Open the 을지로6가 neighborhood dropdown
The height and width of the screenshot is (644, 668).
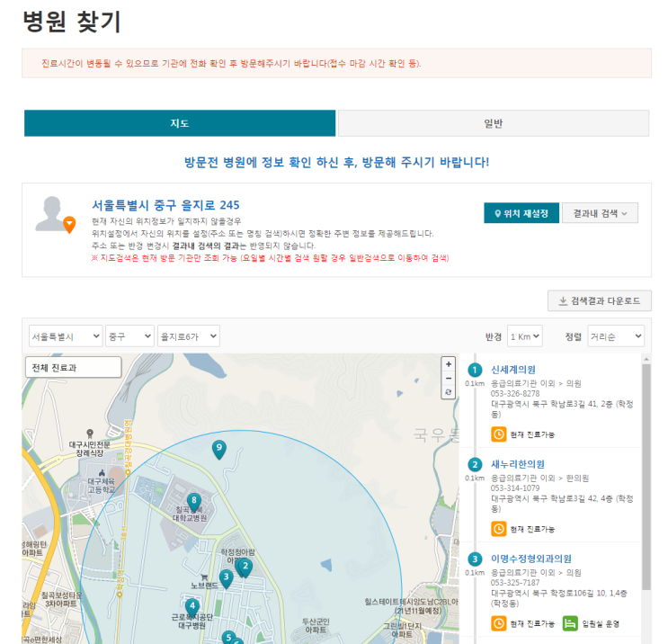click(188, 336)
